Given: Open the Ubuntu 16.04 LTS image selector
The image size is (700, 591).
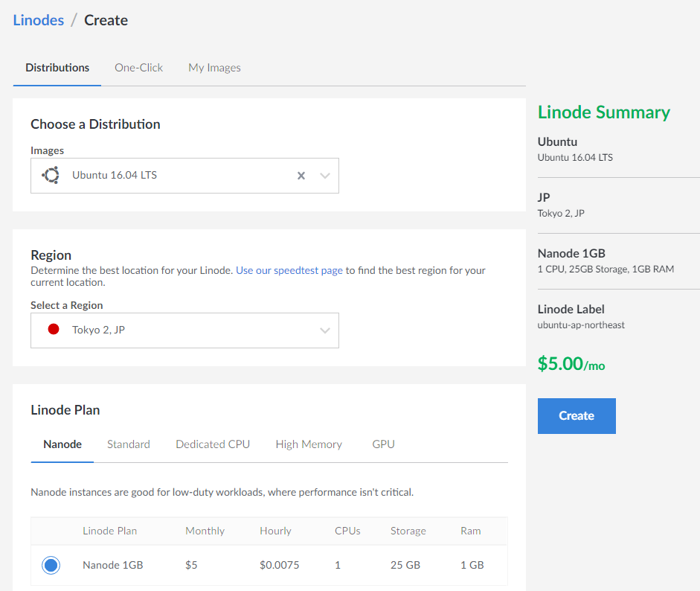Looking at the screenshot, I should tap(184, 176).
